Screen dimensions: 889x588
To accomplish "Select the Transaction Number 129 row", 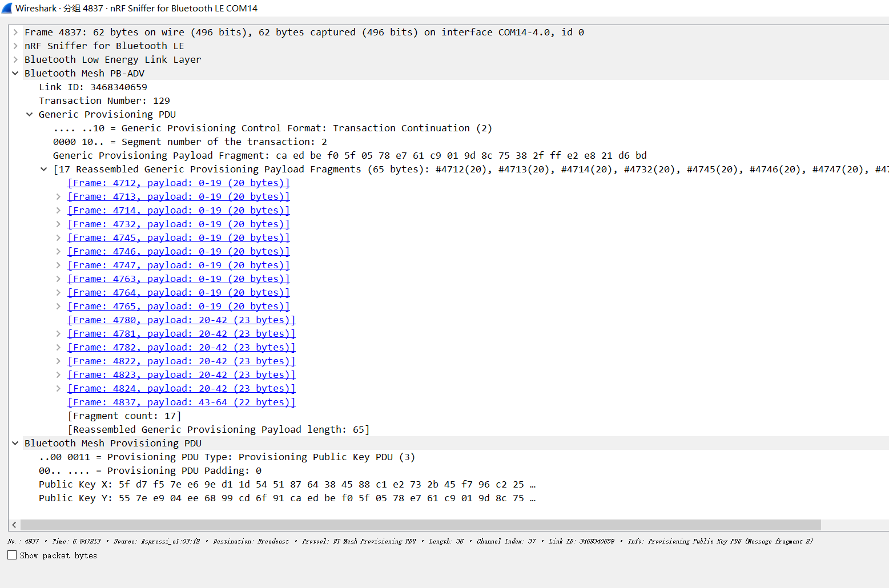I will (x=104, y=101).
